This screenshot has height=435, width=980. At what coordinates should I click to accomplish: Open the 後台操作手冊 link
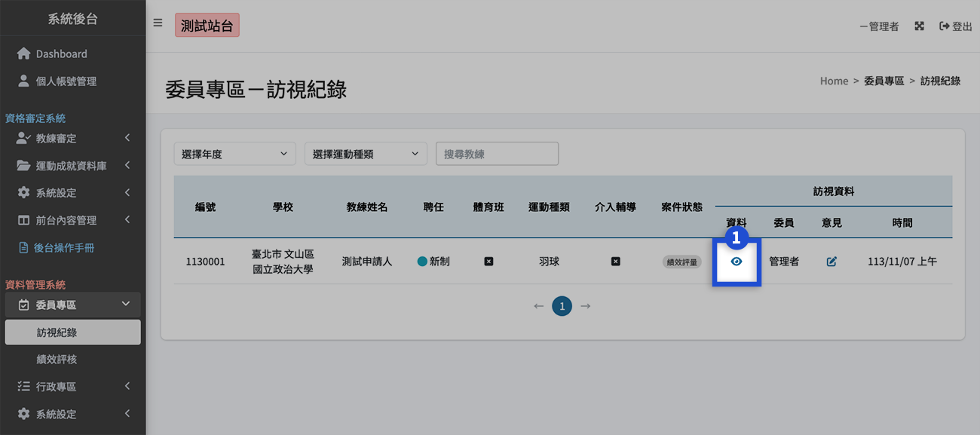click(63, 247)
